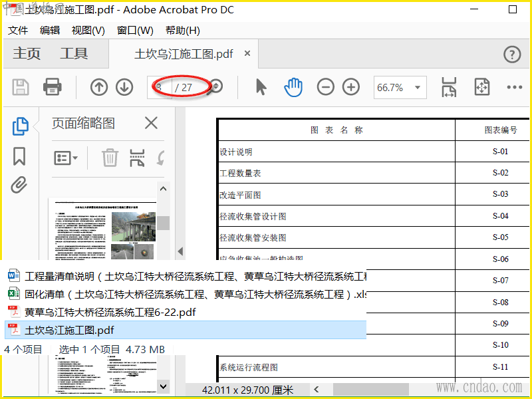Maximize the Acrobat window
The width and height of the screenshot is (532, 399).
tap(513, 9)
